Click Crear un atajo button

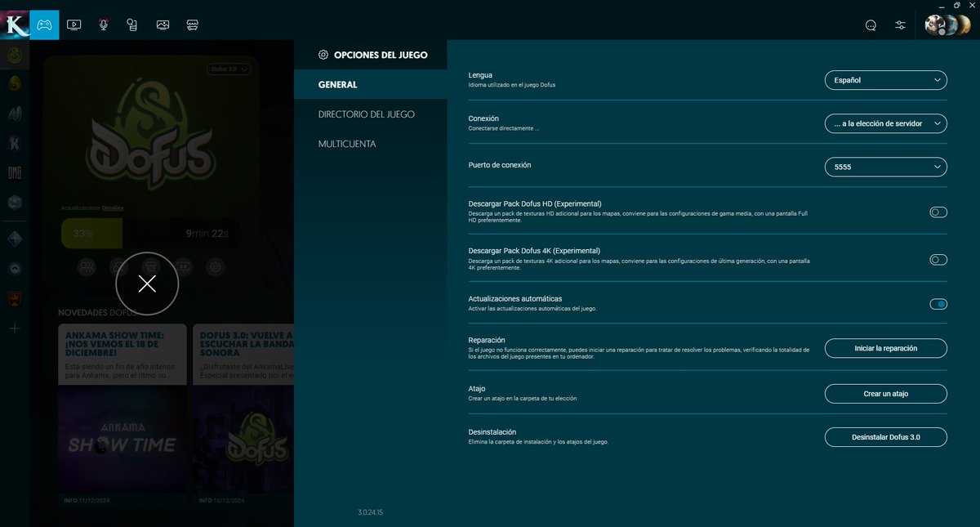[886, 394]
